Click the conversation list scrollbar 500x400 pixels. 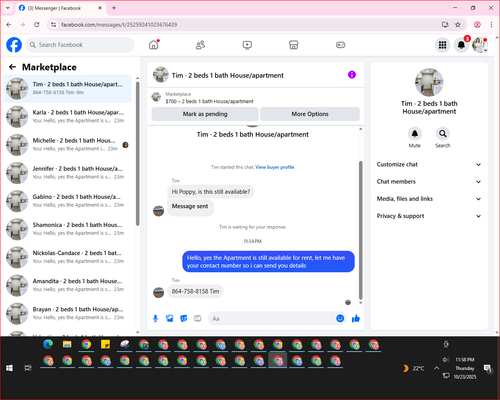(138, 153)
